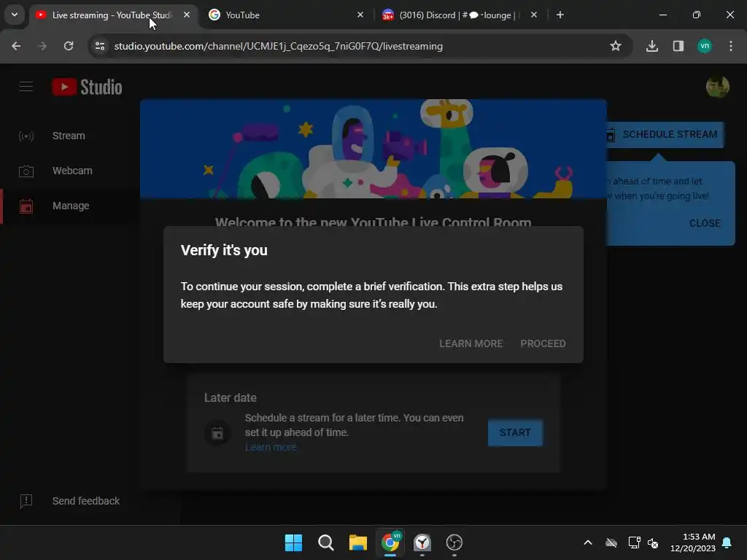View site information icon in address bar
The height and width of the screenshot is (560, 747).
[x=100, y=46]
